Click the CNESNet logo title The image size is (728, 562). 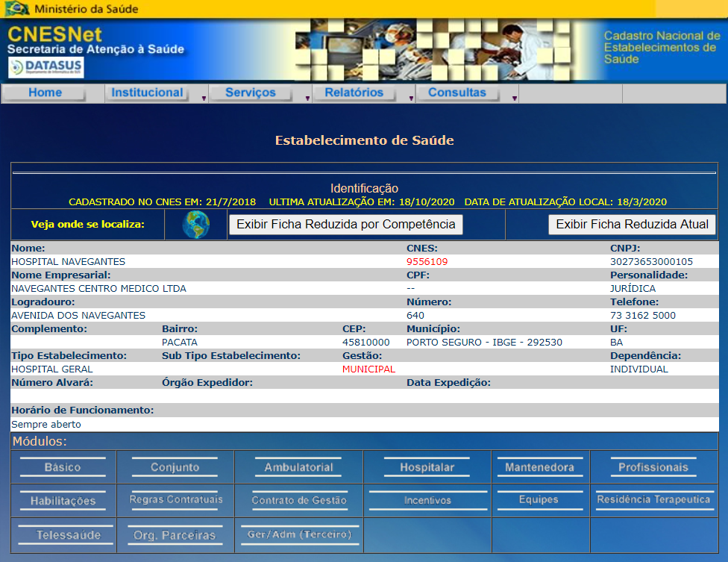(54, 34)
